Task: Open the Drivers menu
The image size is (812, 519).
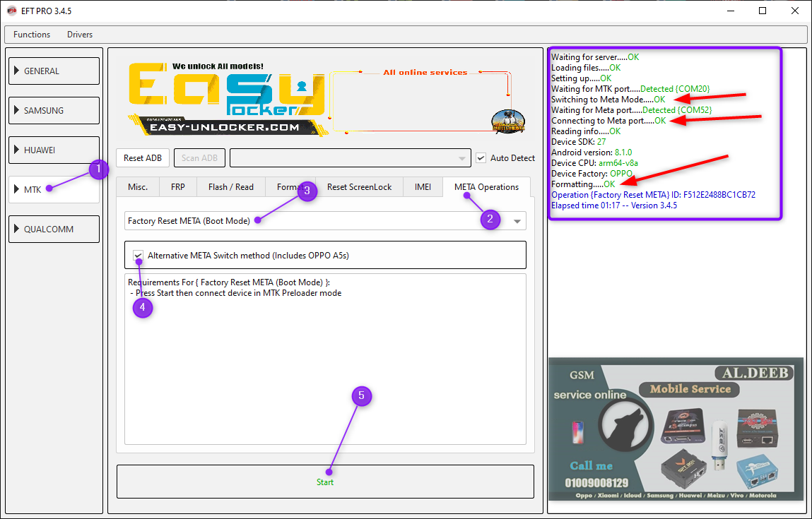Action: click(80, 35)
